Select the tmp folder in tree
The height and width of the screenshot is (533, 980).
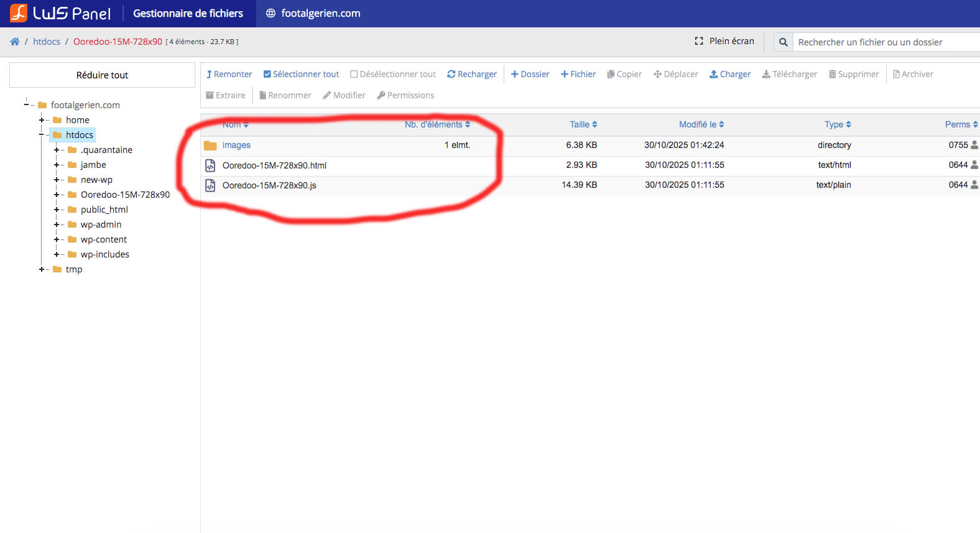click(x=74, y=269)
